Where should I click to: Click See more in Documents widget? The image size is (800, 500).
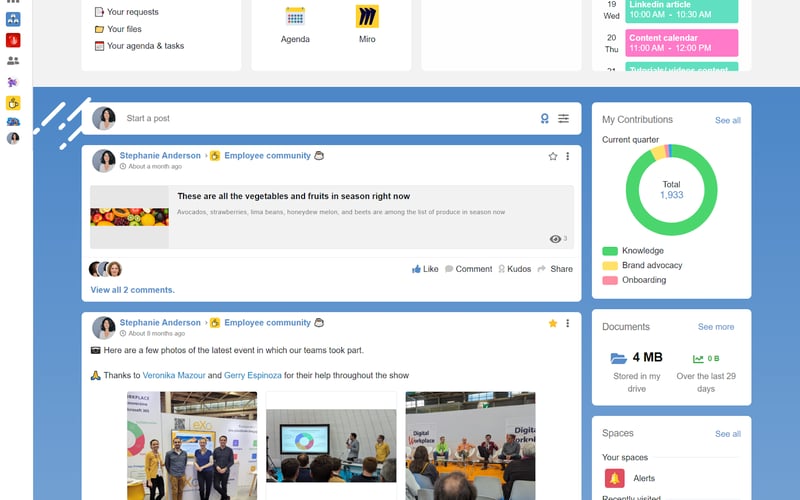click(x=716, y=327)
